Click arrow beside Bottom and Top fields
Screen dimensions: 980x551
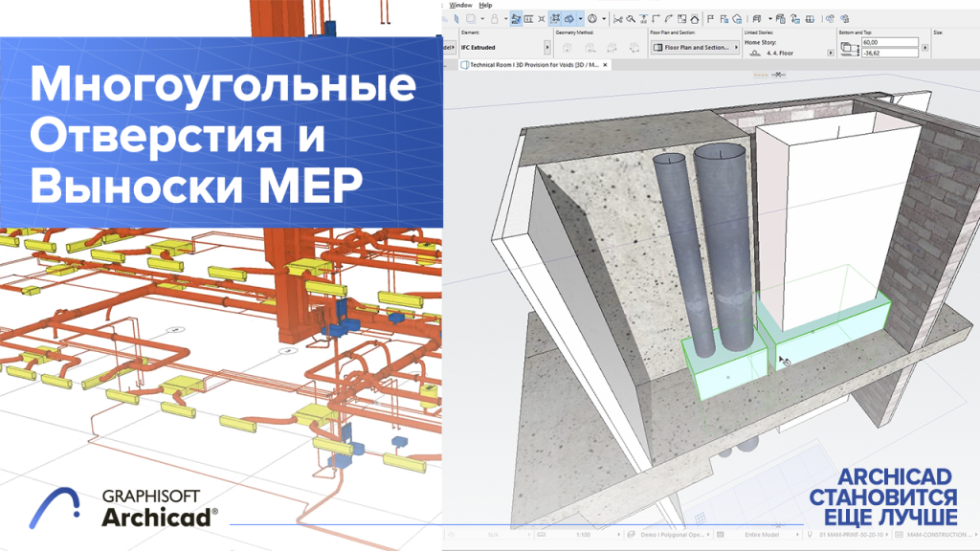click(x=925, y=48)
